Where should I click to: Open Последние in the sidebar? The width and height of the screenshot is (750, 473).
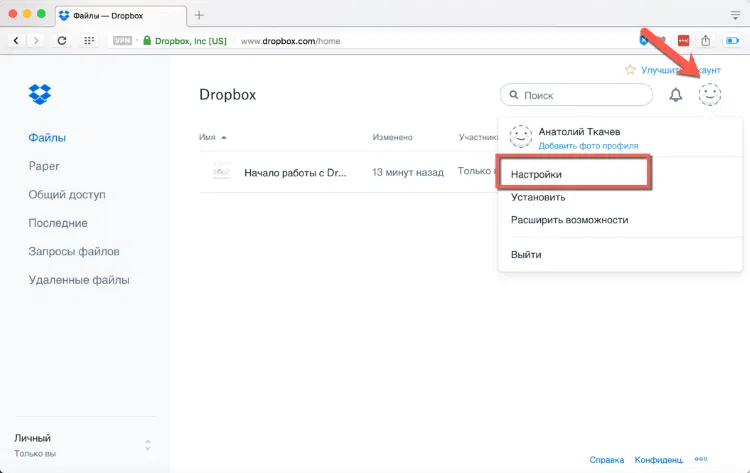[x=57, y=223]
